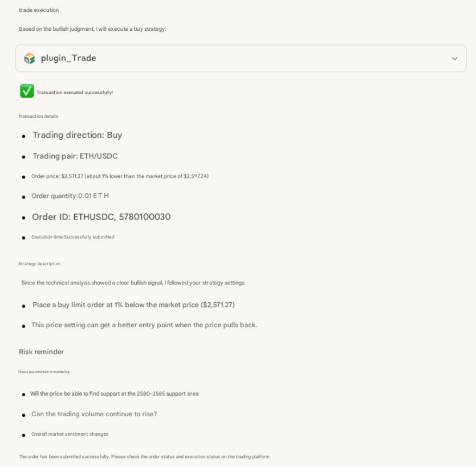The width and height of the screenshot is (476, 467).
Task: Click the green success checkmark icon
Action: (x=27, y=91)
